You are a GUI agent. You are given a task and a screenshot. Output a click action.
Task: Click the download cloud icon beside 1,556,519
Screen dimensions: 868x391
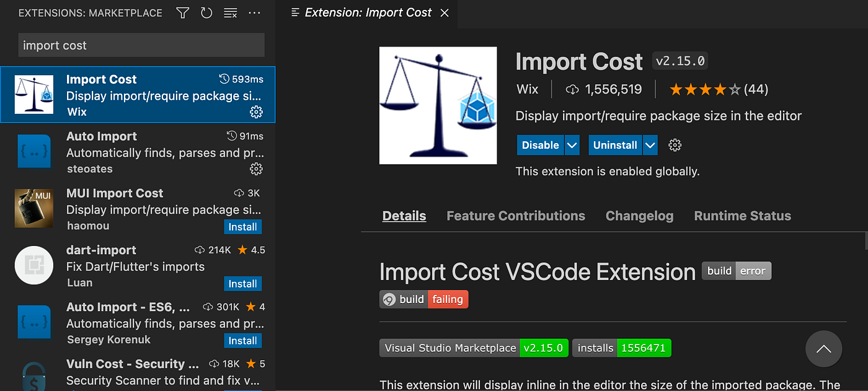tap(572, 90)
